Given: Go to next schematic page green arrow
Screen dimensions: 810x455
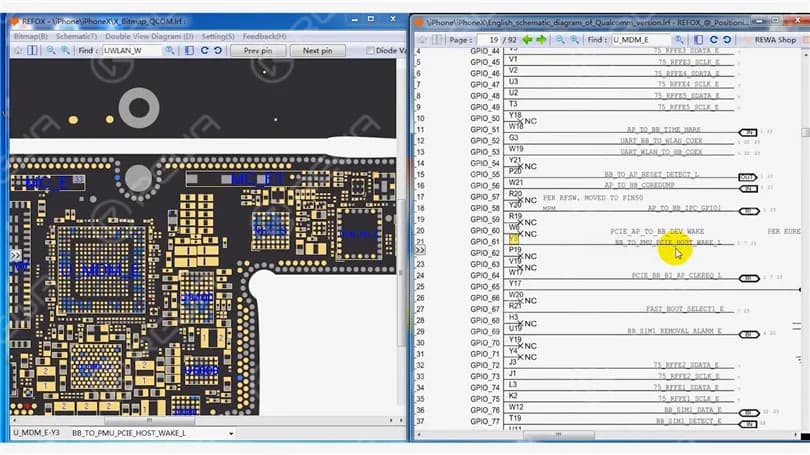Looking at the screenshot, I should 541,40.
